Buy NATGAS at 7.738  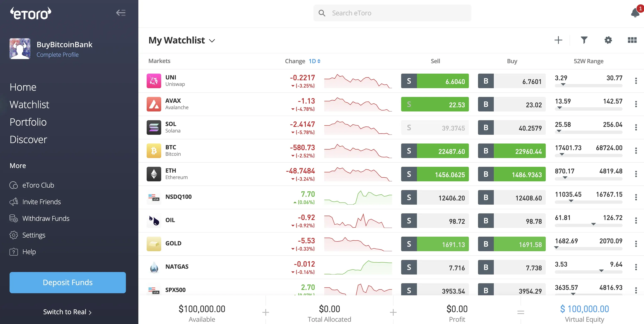(511, 267)
